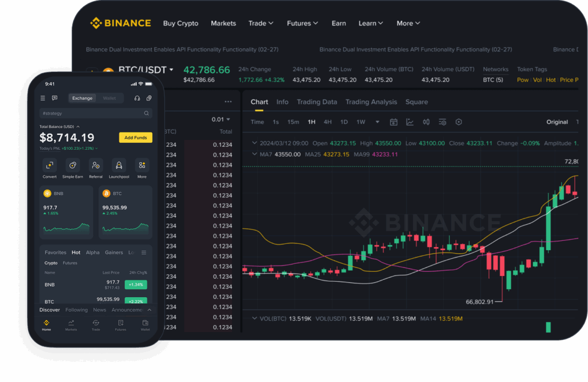588x382 pixels.
Task: Tap the Launchpool rocket icon
Action: (x=119, y=166)
